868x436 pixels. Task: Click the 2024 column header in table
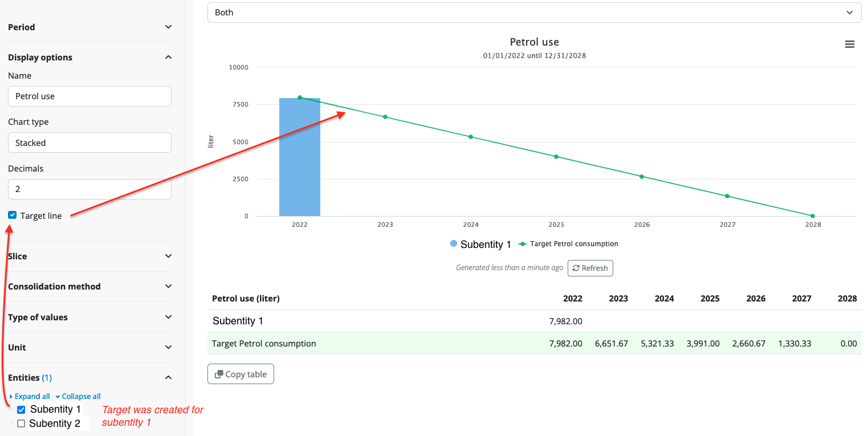coord(665,299)
